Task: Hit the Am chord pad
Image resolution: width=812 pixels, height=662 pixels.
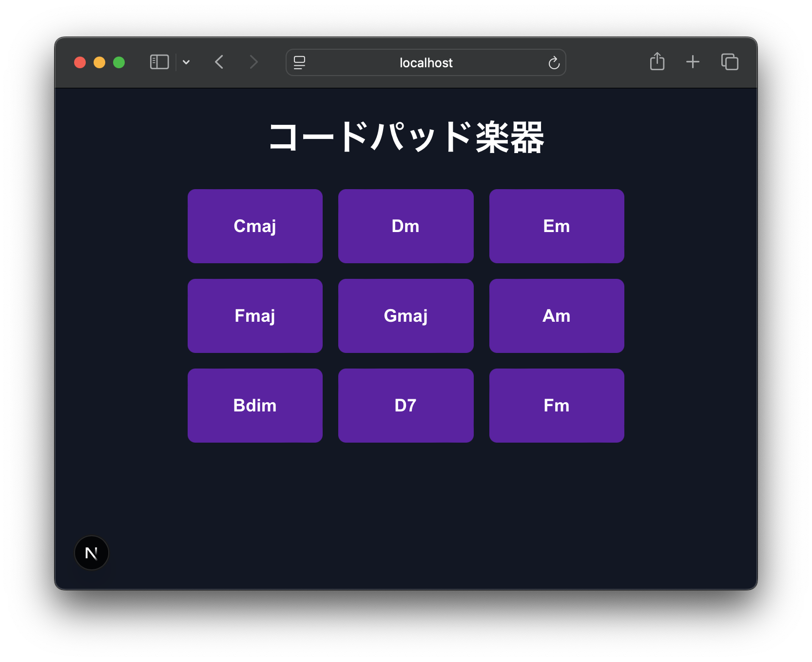Action: [x=557, y=316]
